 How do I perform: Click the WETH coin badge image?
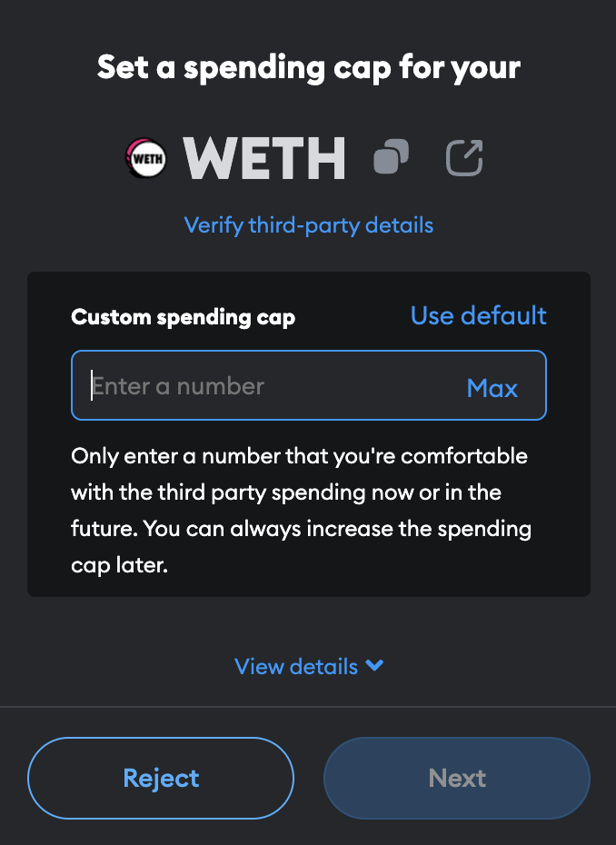tap(145, 158)
